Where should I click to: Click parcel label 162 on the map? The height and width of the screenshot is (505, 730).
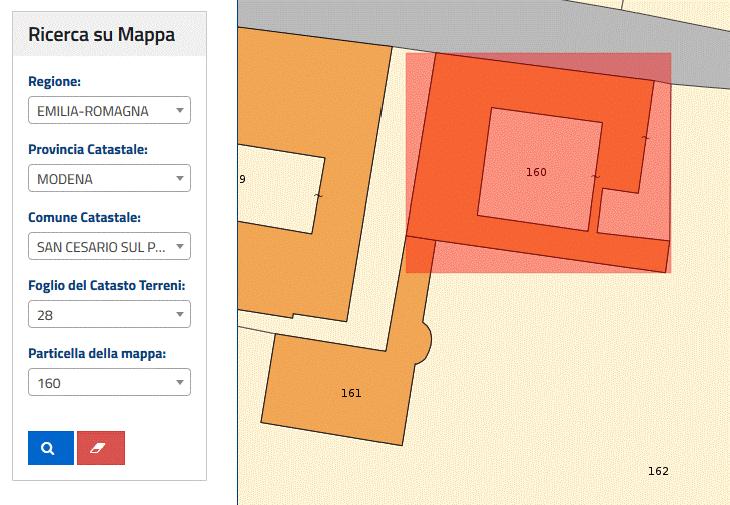click(658, 471)
